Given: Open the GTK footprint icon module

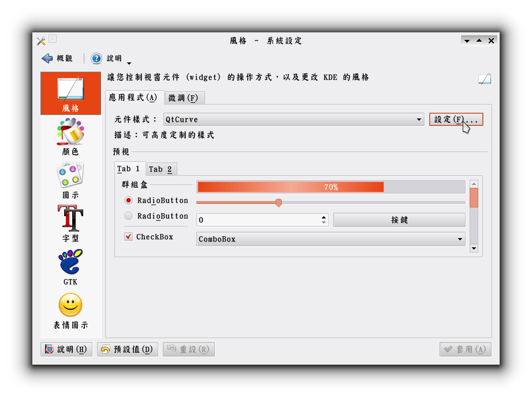Looking at the screenshot, I should pyautogui.click(x=70, y=262).
